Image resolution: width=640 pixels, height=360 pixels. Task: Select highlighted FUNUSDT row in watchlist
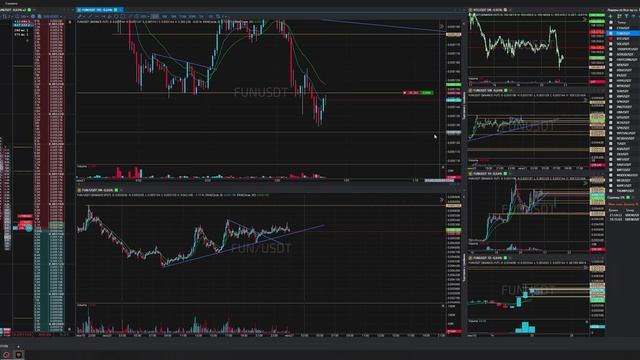623,33
